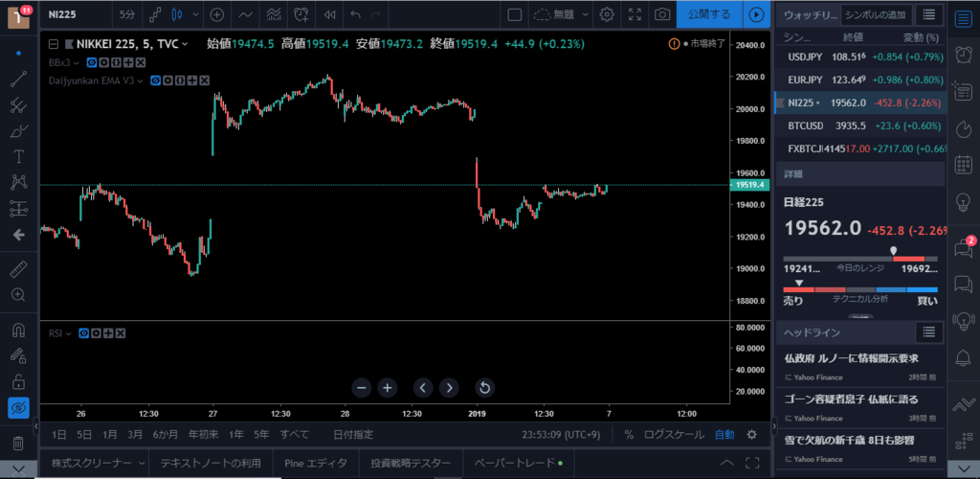Click シンボルの追加 add symbol button
Screen dimensions: 980x479
875,14
